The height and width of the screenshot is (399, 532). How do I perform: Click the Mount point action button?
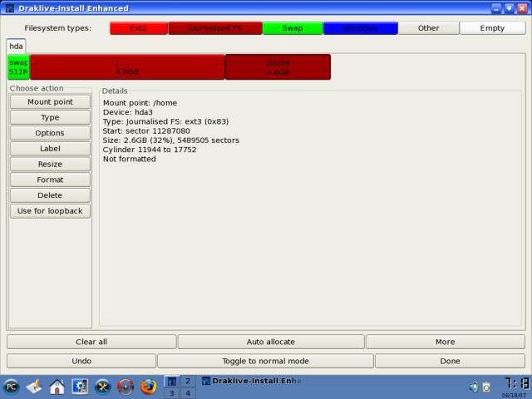coord(50,101)
